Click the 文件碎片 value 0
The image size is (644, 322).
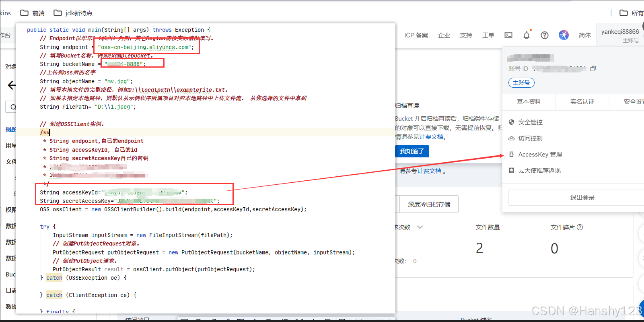(x=554, y=248)
